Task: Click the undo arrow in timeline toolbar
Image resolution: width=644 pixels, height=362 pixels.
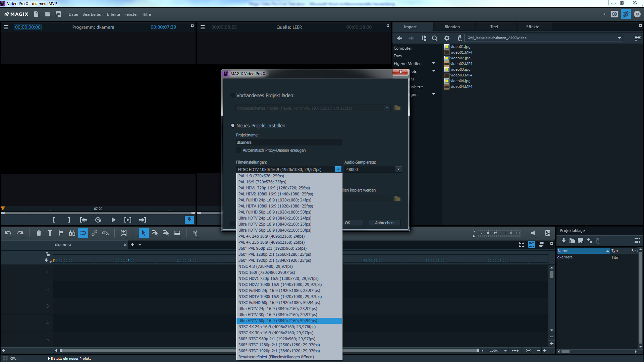Action: pos(8,233)
